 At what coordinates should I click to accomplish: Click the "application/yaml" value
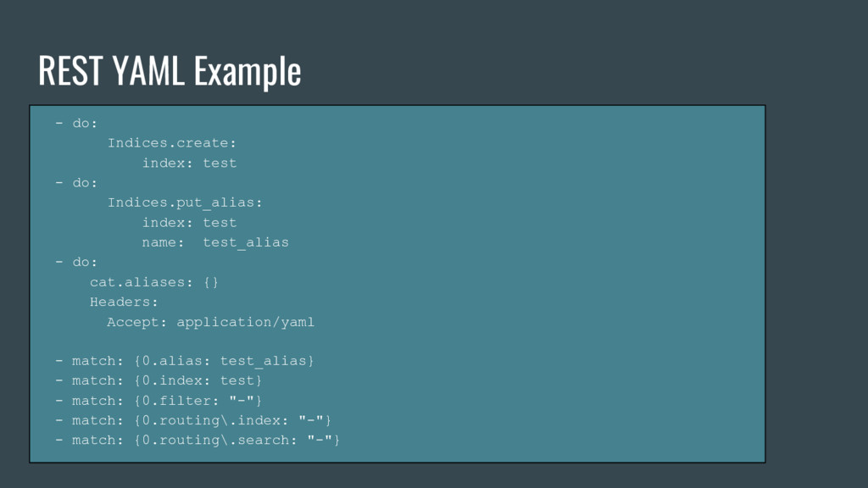tap(245, 322)
